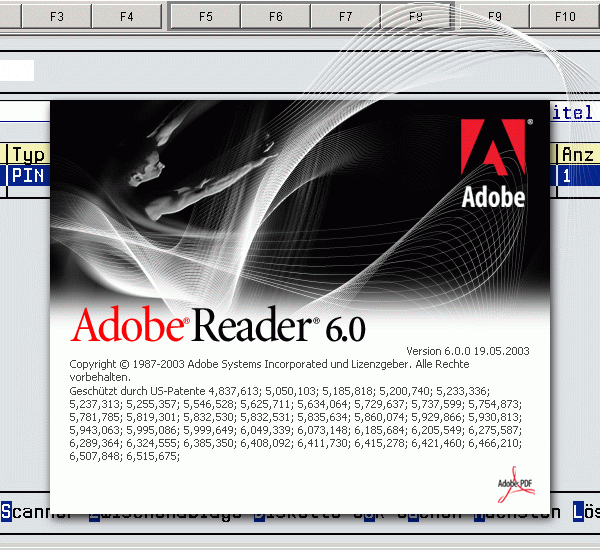Click the 'Geschützt durch US-Patente' line
Image resolution: width=600 pixels, height=550 pixels.
point(279,391)
